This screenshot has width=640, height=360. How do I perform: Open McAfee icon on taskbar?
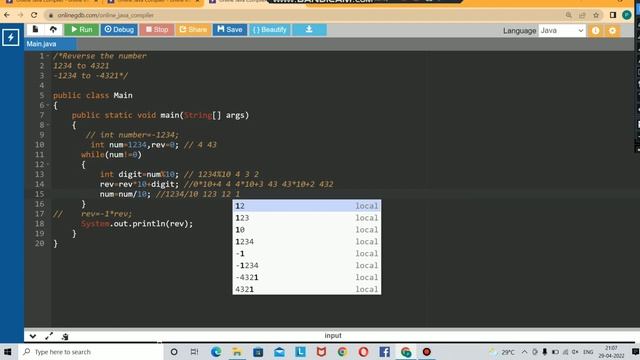321,351
